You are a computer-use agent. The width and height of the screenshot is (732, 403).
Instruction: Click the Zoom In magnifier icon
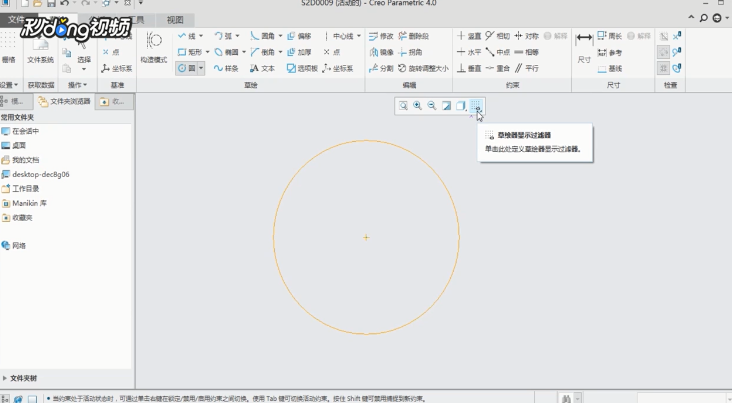click(x=417, y=106)
